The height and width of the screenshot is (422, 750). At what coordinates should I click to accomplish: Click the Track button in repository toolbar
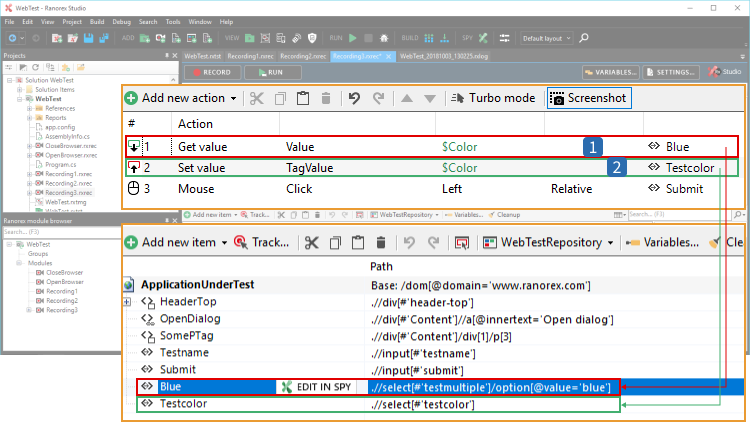262,242
